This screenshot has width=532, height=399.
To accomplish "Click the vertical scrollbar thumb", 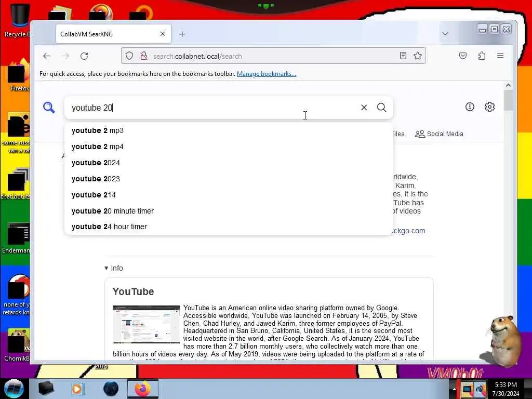I will tap(508, 100).
